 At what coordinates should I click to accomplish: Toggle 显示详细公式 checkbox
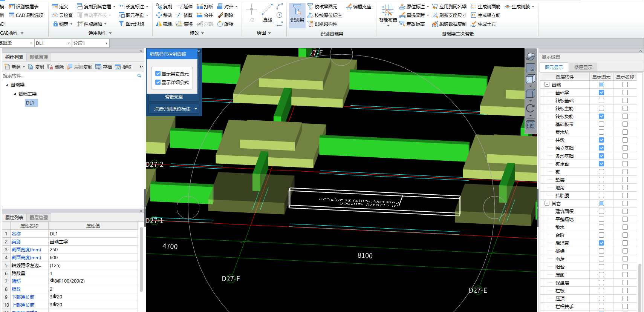click(158, 82)
